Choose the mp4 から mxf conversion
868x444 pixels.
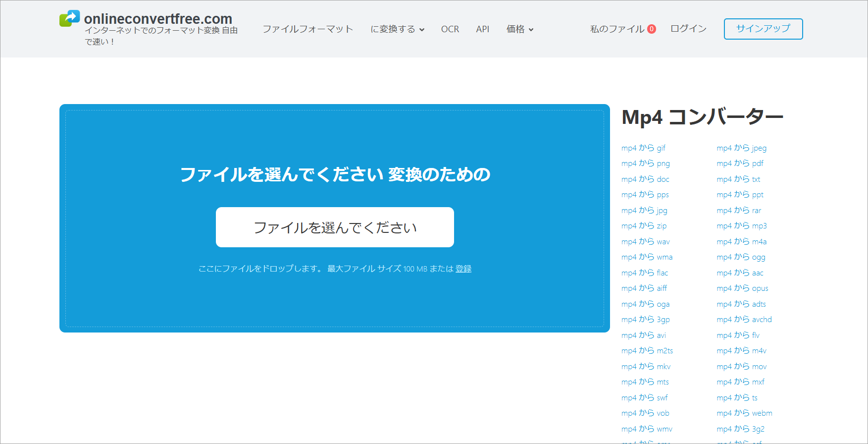740,382
